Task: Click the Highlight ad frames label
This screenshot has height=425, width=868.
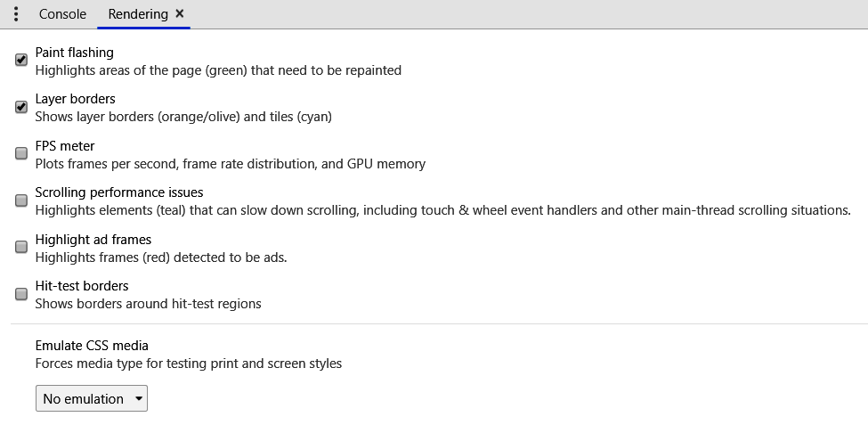Action: click(x=93, y=240)
